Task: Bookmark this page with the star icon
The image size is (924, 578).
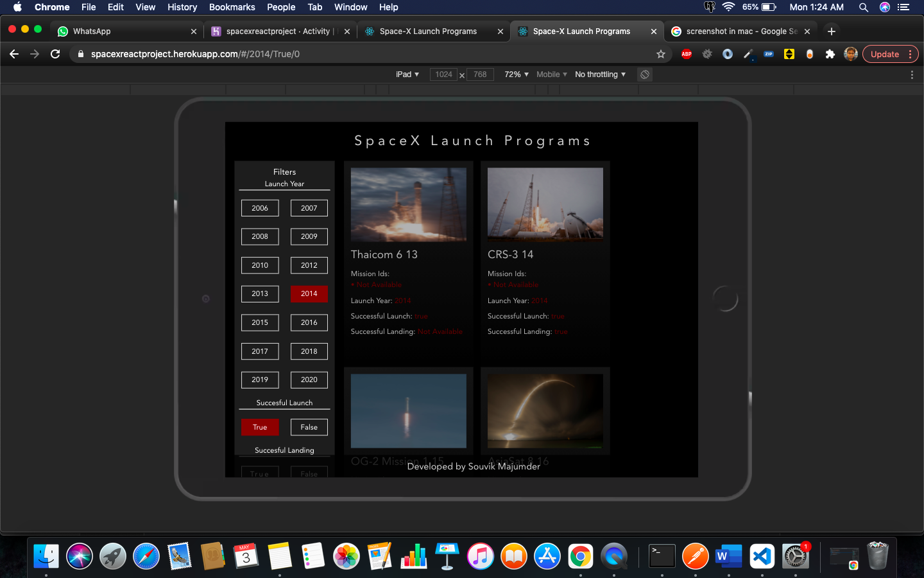Action: click(661, 54)
